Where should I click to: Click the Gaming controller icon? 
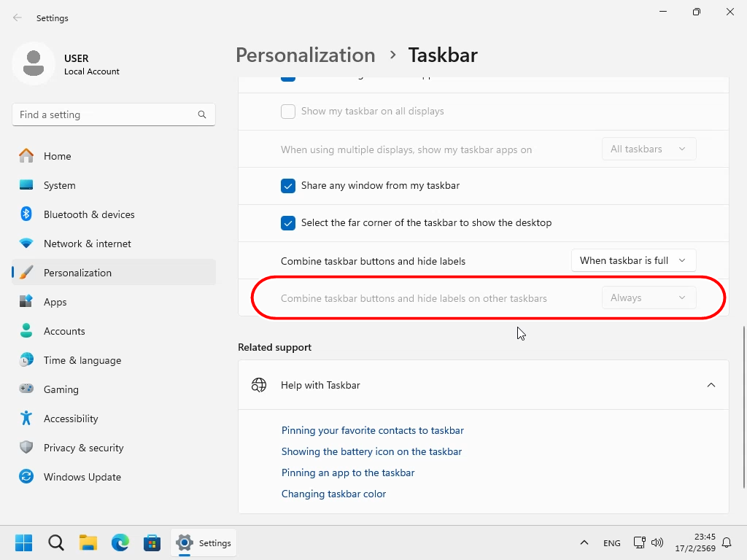[x=26, y=389]
